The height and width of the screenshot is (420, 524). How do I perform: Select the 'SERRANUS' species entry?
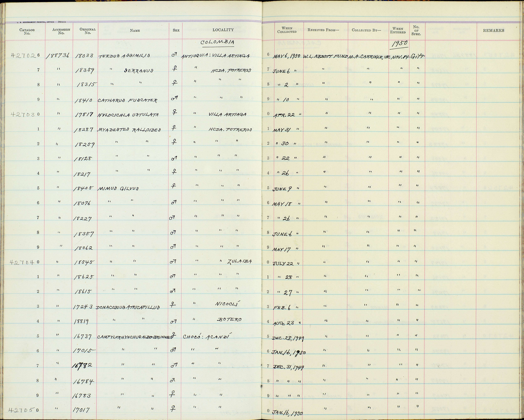pos(139,71)
